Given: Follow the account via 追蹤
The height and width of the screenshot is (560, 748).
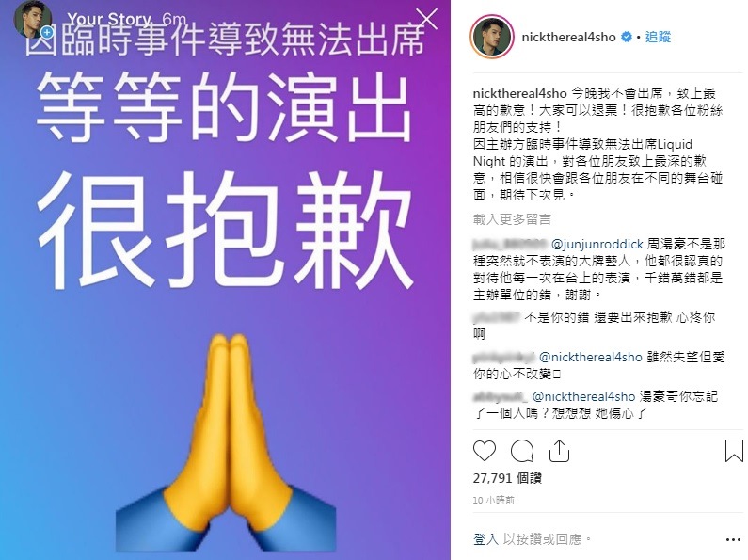Looking at the screenshot, I should [x=658, y=37].
